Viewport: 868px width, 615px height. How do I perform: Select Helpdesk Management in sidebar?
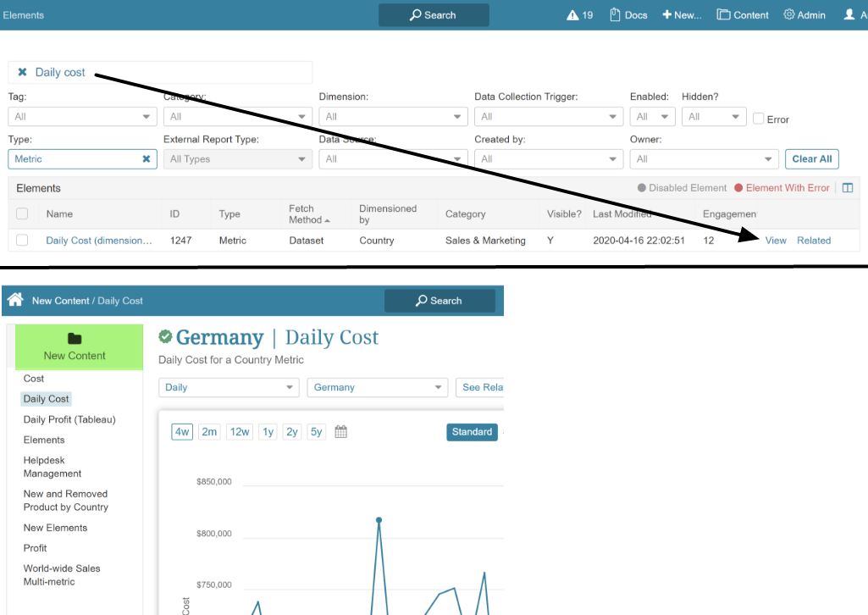click(x=52, y=467)
